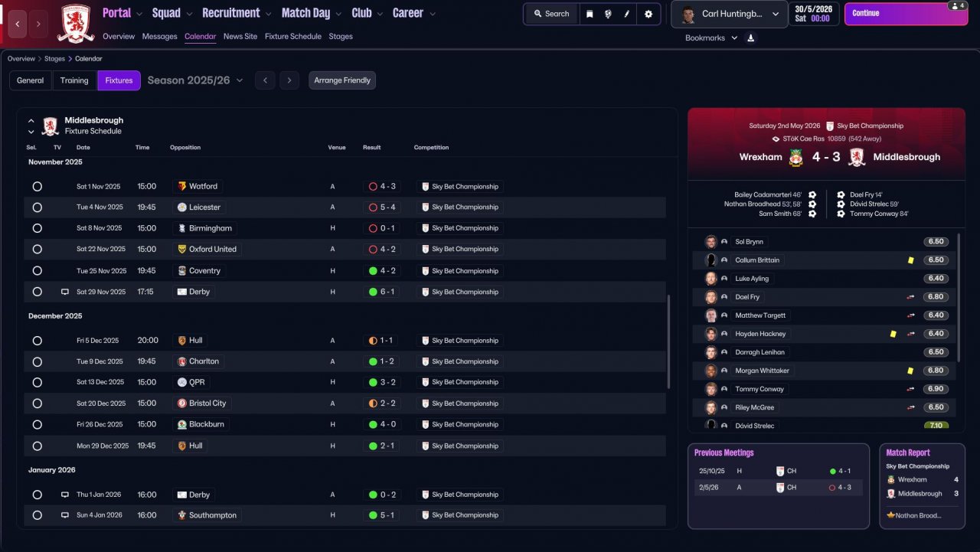Collapse Middlesbrough fixture schedule with up chevron
Viewport: 980px width, 552px height.
pyautogui.click(x=31, y=121)
